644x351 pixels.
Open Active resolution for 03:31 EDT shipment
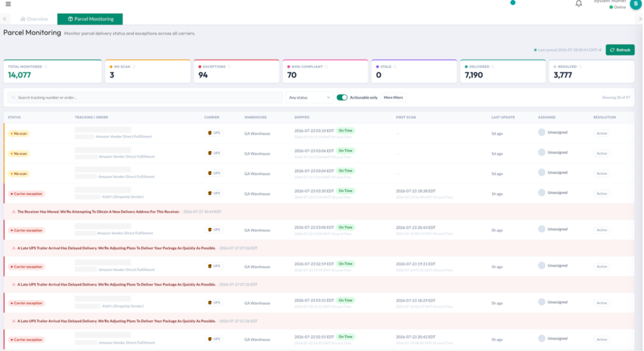pyautogui.click(x=602, y=303)
